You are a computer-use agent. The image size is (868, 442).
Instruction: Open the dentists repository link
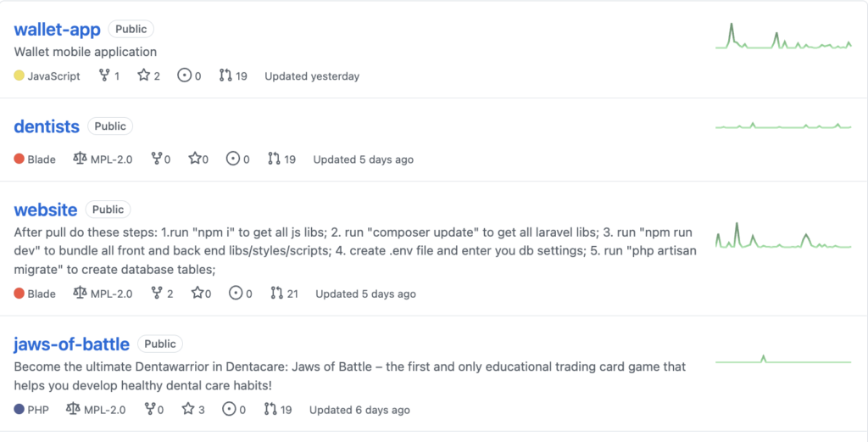(47, 126)
